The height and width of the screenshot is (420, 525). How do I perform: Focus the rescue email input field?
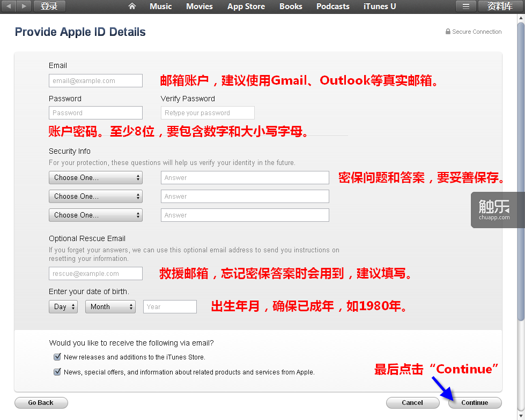pyautogui.click(x=96, y=274)
